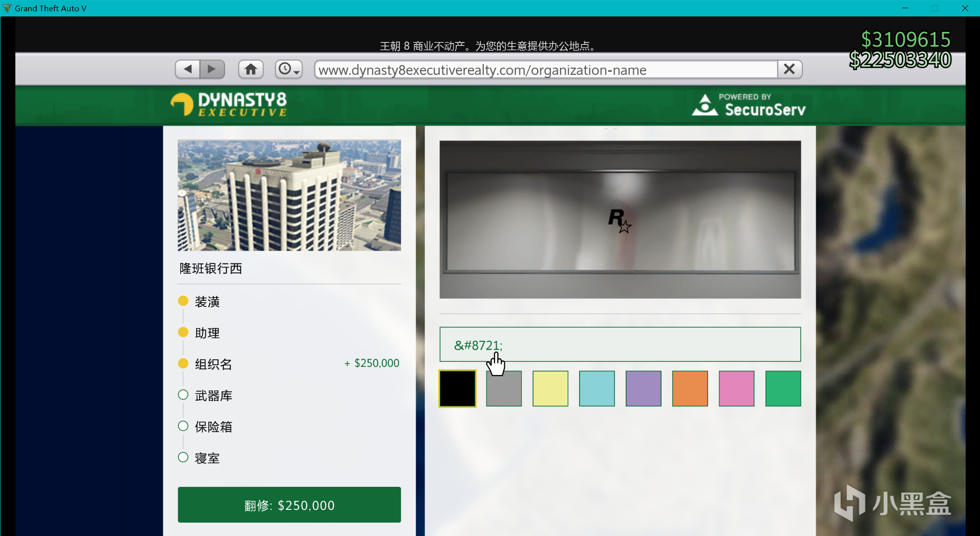This screenshot has width=980, height=536.
Task: Click the GTA V title bar icon
Action: [x=7, y=8]
